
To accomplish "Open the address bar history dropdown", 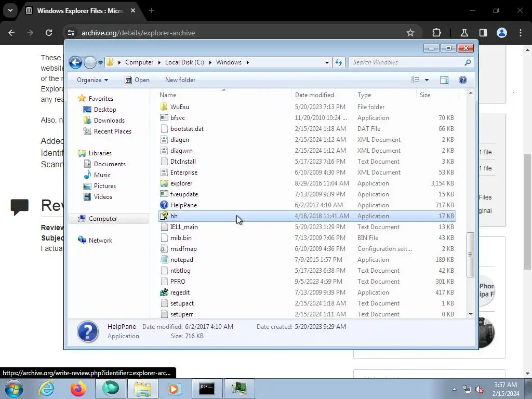I will pos(327,62).
